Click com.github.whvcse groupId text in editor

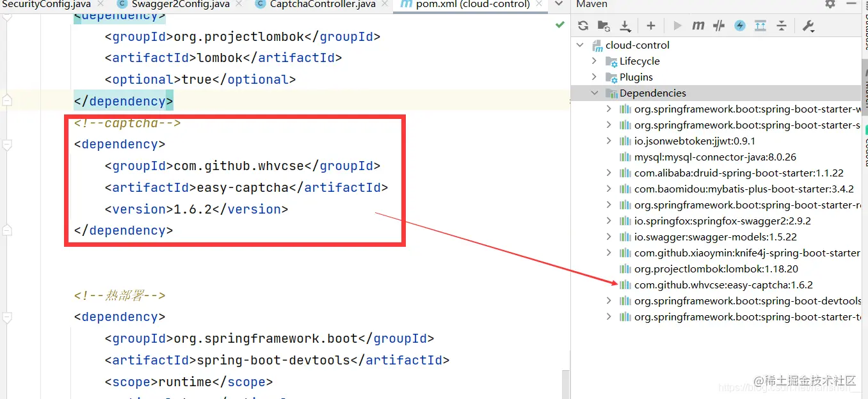pos(239,166)
